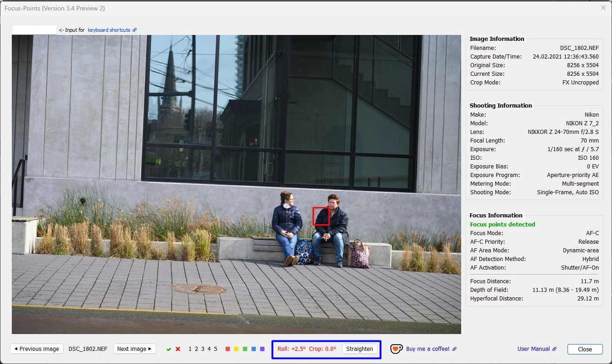Click the red focus point box

pyautogui.click(x=321, y=216)
